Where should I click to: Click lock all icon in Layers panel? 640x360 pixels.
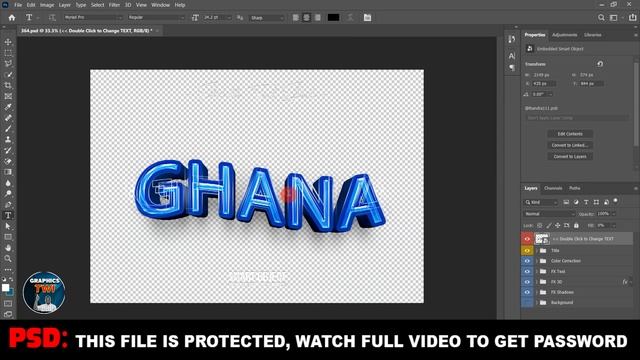[576, 225]
